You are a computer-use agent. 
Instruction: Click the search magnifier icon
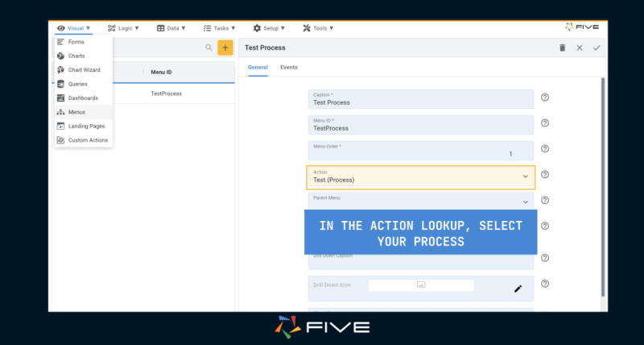pyautogui.click(x=208, y=48)
